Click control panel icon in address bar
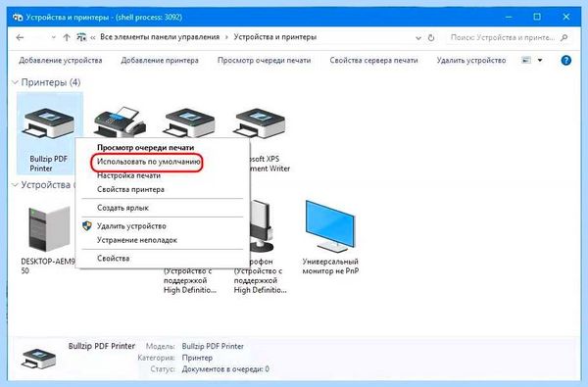 [x=81, y=37]
